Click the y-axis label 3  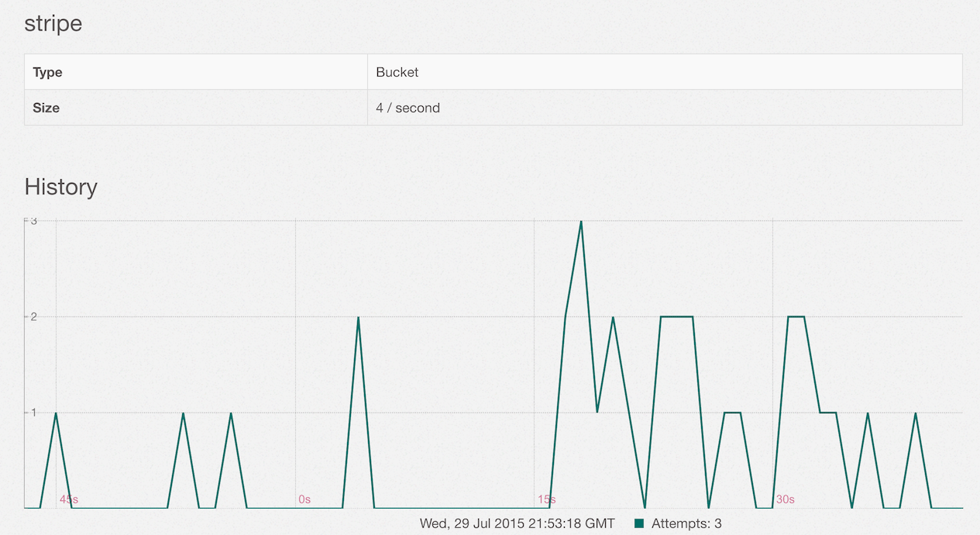click(x=33, y=221)
